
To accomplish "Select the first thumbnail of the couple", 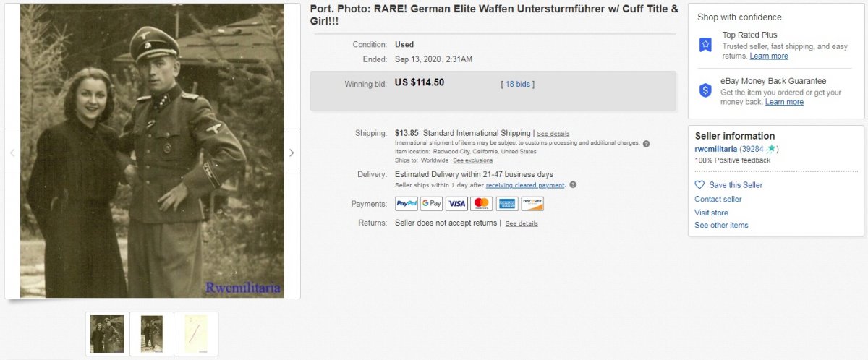I will coord(107,334).
